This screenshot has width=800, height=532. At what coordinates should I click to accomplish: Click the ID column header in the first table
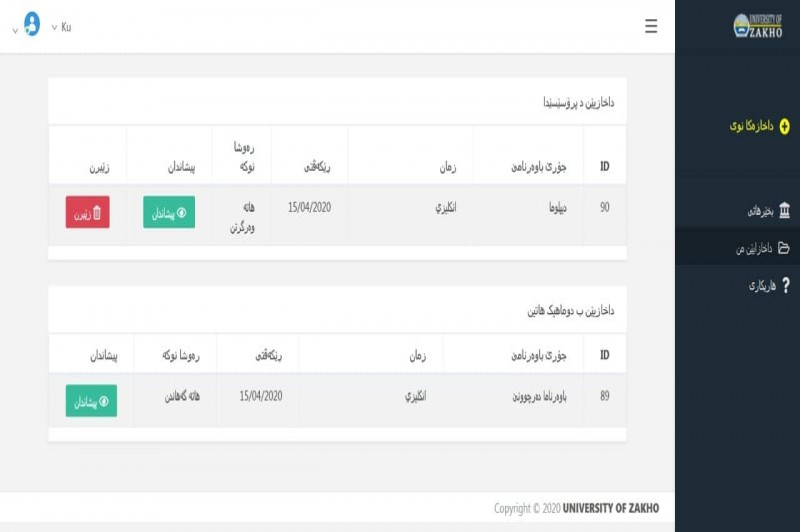[604, 166]
